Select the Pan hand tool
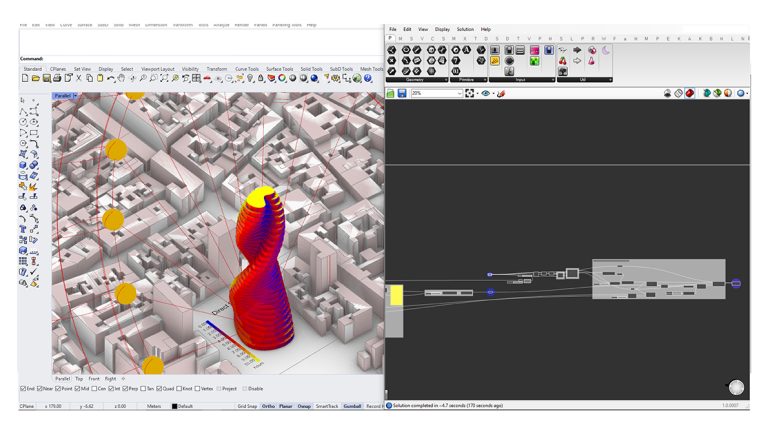 121,78
